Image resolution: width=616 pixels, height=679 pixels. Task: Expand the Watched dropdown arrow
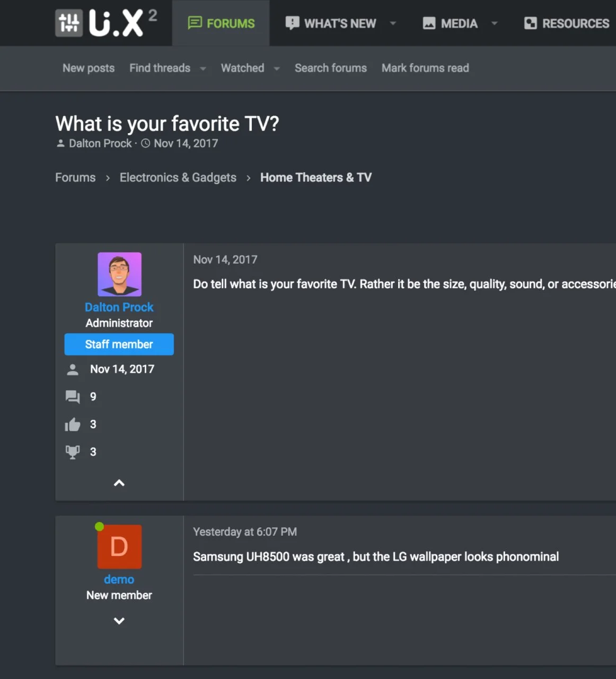click(x=277, y=68)
